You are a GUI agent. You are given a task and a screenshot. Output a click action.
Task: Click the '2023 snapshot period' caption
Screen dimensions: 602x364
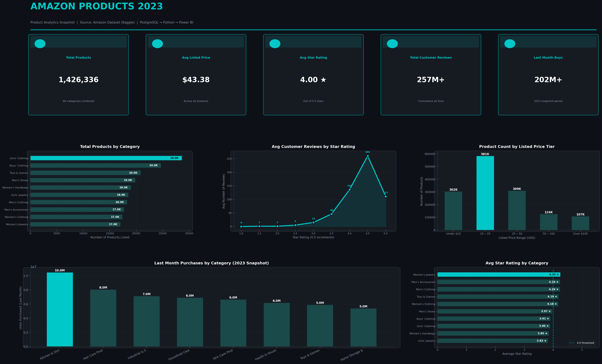point(548,101)
